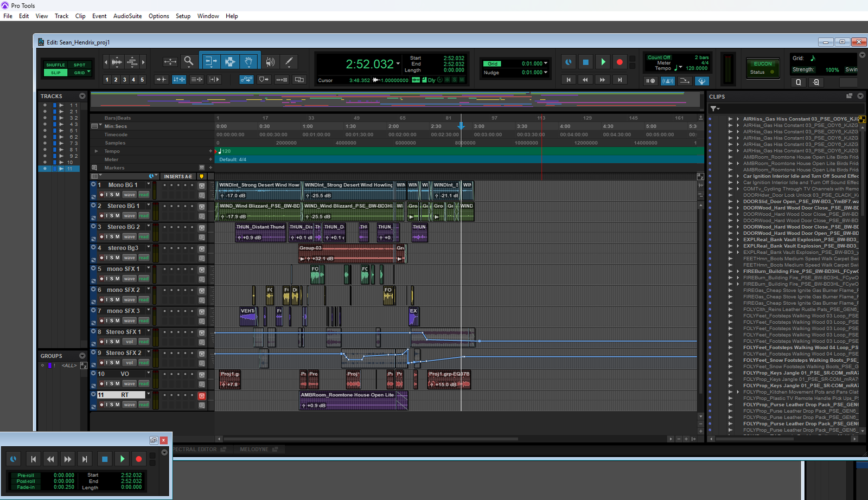Click the Tab to Transients icon
Image resolution: width=868 pixels, height=500 pixels.
tap(161, 80)
